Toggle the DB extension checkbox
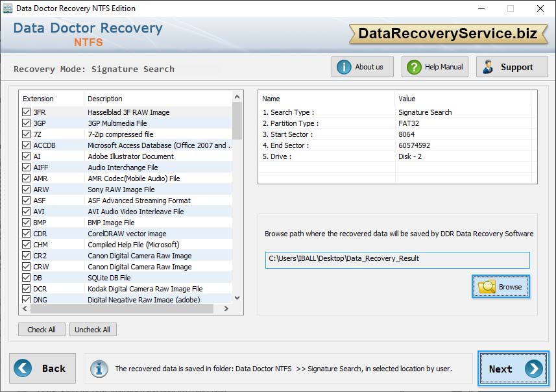The width and height of the screenshot is (556, 392). [x=26, y=277]
